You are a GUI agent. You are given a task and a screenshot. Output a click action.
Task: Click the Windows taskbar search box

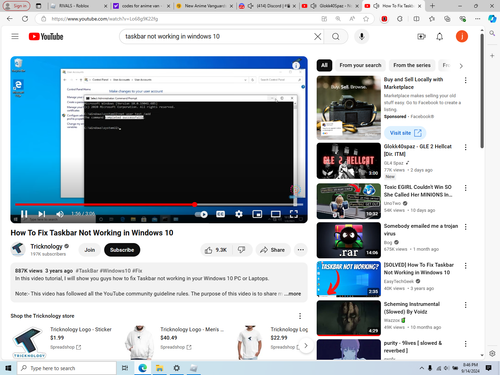(x=67, y=368)
